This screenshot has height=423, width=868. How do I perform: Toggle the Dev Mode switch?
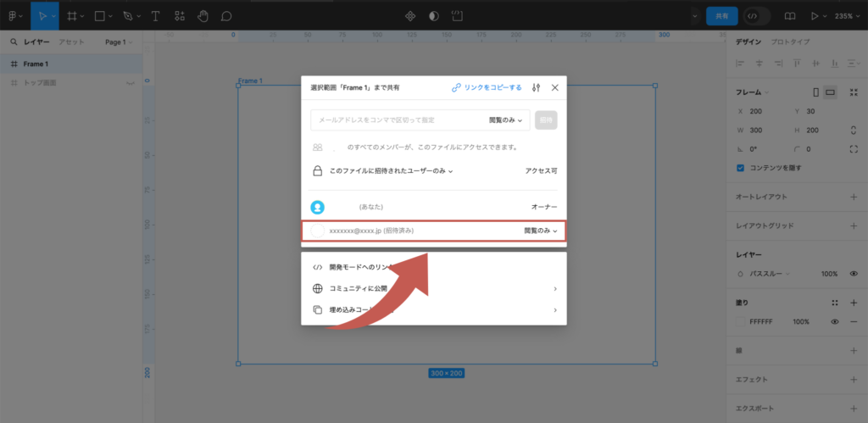coord(756,15)
